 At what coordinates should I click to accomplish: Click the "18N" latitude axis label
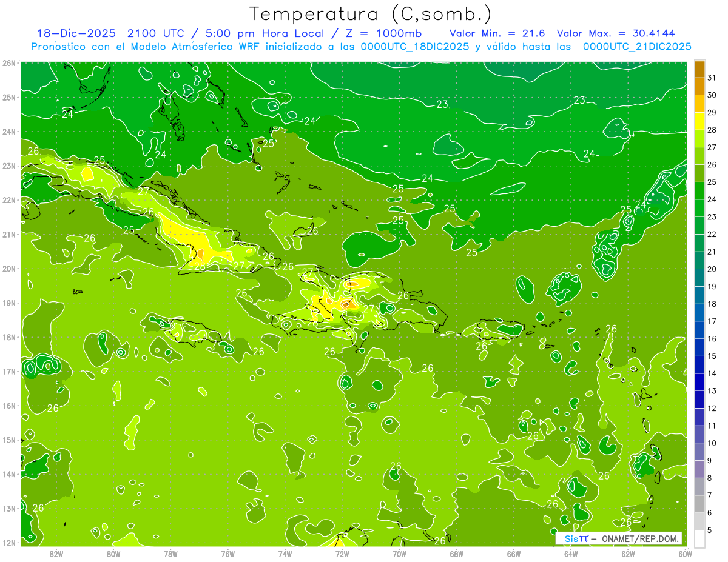9,337
